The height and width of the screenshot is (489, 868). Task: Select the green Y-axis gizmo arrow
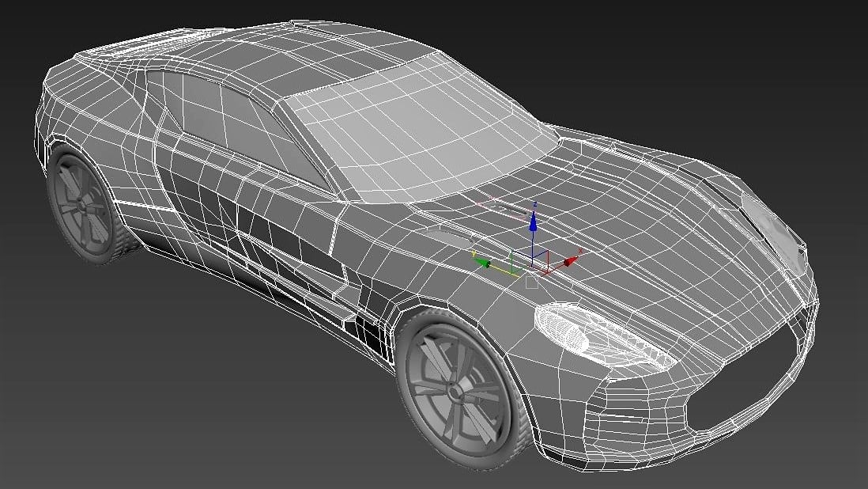(484, 263)
